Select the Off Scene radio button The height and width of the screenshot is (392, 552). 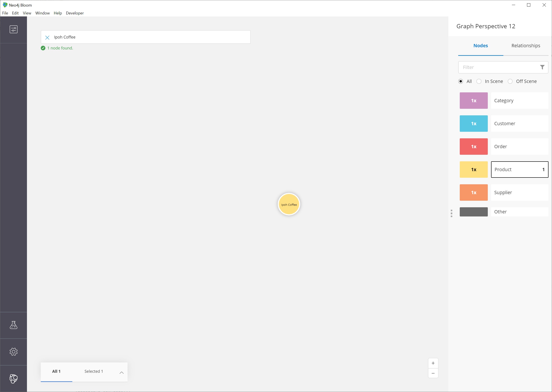[x=510, y=81]
